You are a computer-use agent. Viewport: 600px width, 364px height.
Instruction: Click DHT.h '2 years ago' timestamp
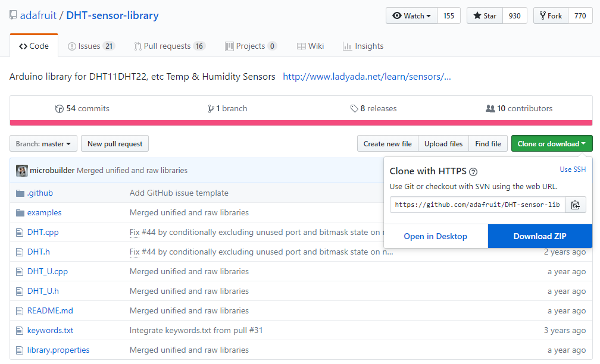[x=565, y=252]
